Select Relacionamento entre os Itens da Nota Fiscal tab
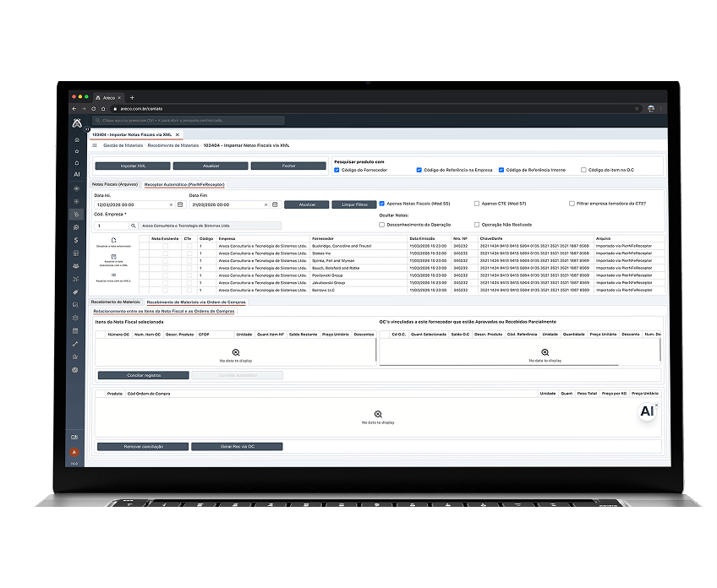The height and width of the screenshot is (588, 717). click(x=164, y=311)
